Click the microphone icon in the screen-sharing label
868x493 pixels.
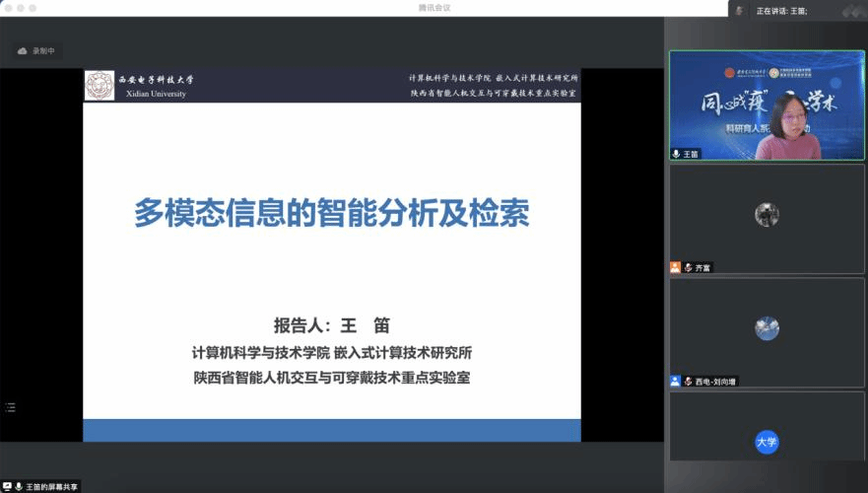tap(19, 486)
